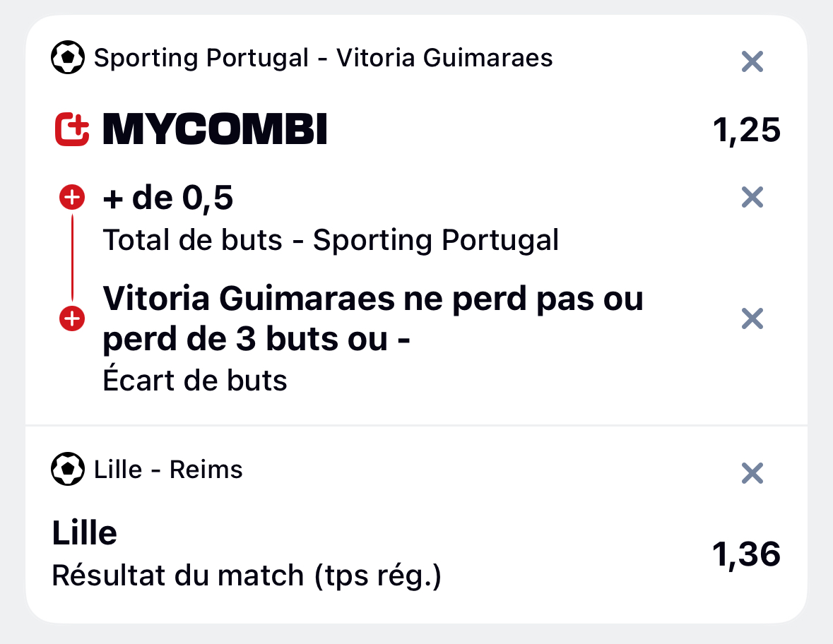The height and width of the screenshot is (644, 833).
Task: Click the 'Écart de buts' market label
Action: 195,380
